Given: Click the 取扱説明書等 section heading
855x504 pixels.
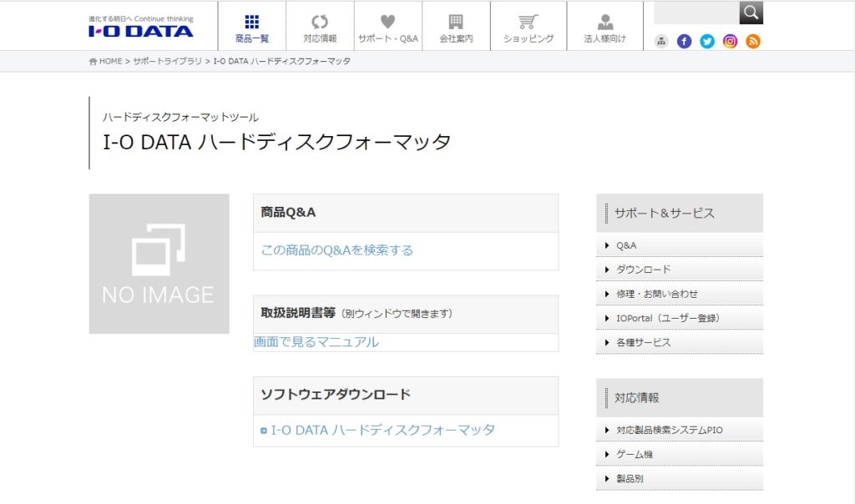Looking at the screenshot, I should pos(298,313).
